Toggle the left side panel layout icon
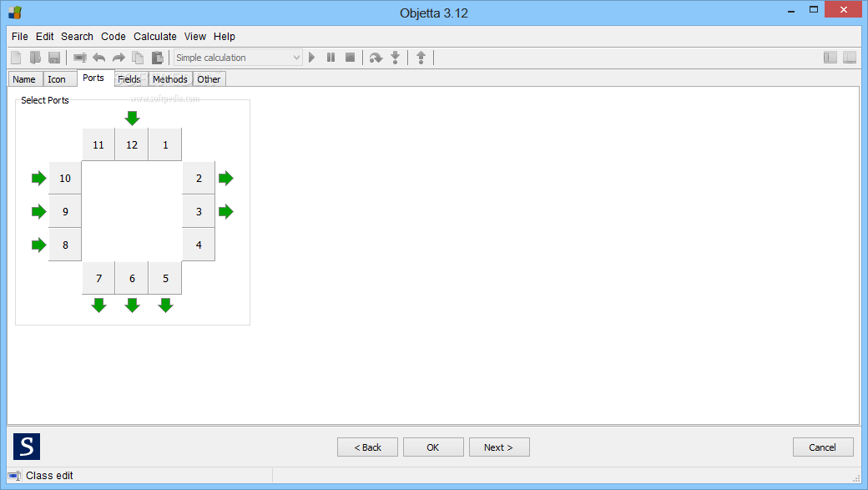868x490 pixels. 830,58
